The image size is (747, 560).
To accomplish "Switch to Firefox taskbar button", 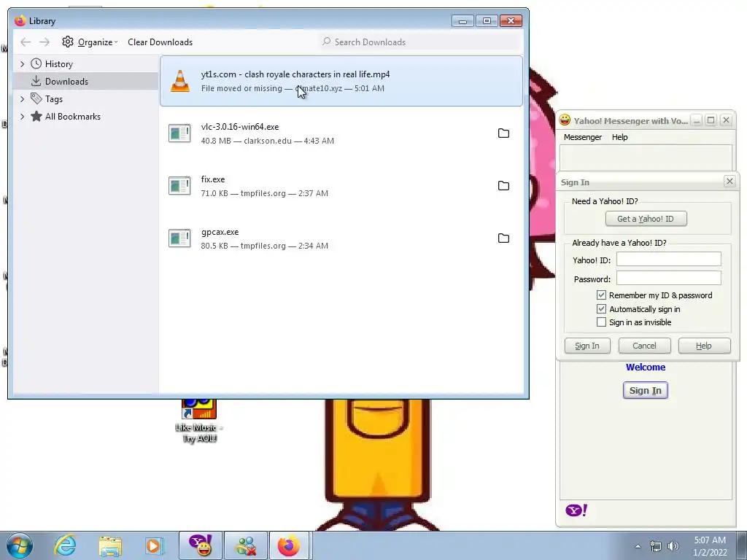I will click(x=290, y=545).
